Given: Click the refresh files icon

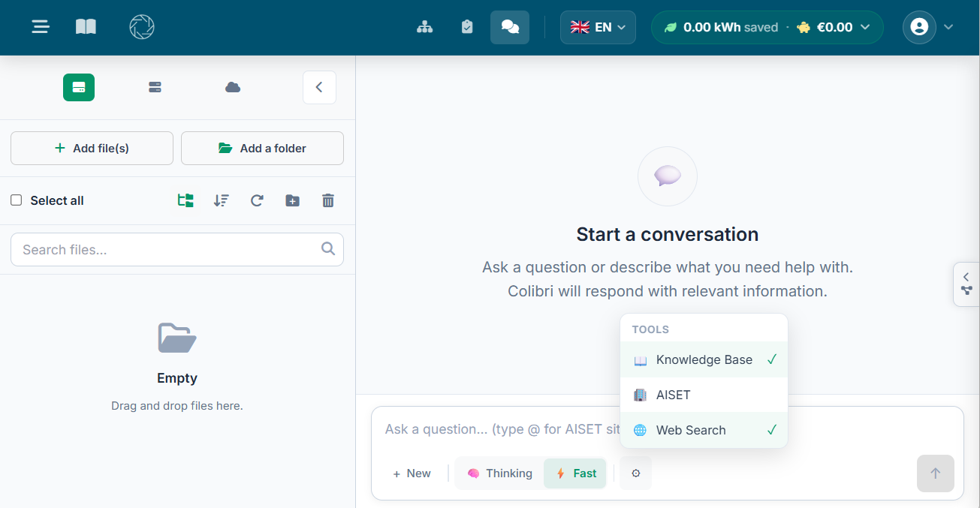Looking at the screenshot, I should tap(257, 200).
